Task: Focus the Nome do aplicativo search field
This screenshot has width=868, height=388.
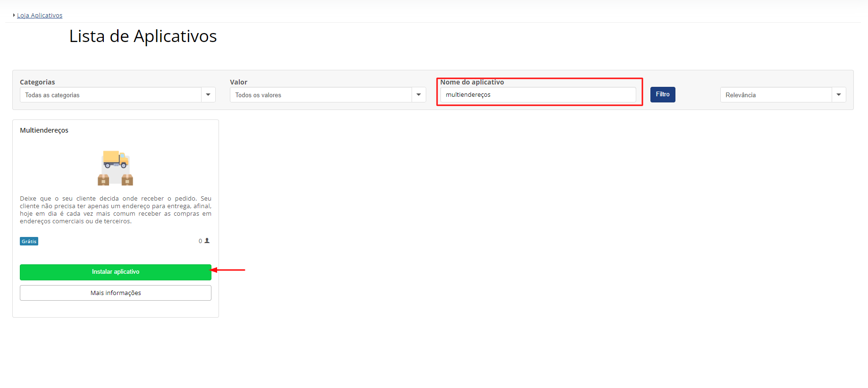Action: [x=538, y=94]
